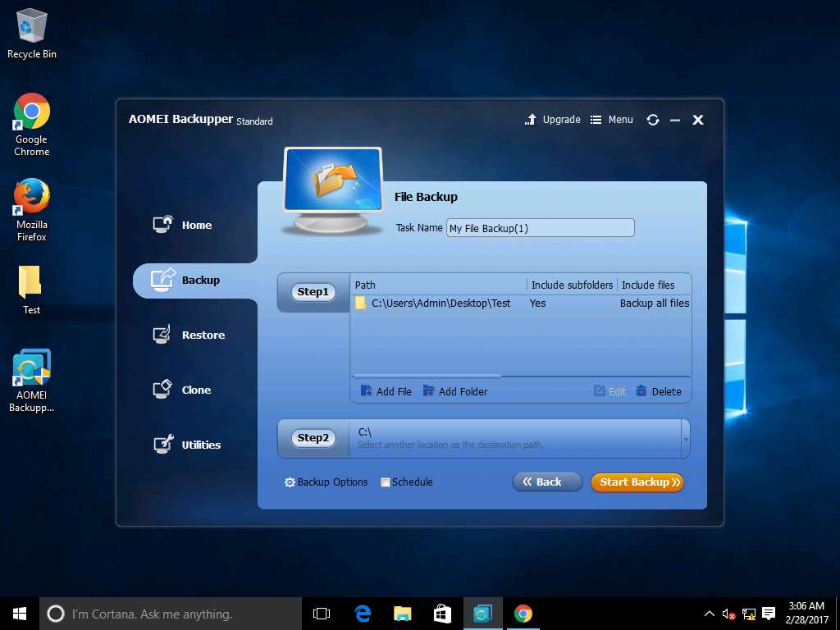Click the Delete trash icon
This screenshot has height=630, width=840.
tap(641, 390)
